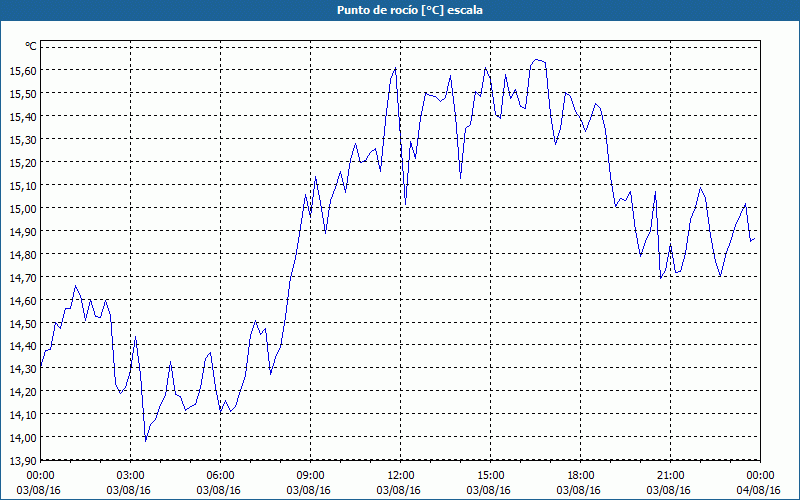Viewport: 800px width, 500px height.
Task: Click the 03/08/16 date under 00:00
Action: (x=38, y=490)
